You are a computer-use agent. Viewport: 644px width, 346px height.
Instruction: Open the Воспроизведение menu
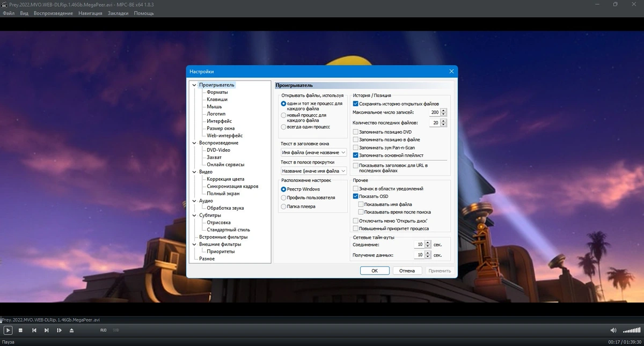(x=53, y=13)
